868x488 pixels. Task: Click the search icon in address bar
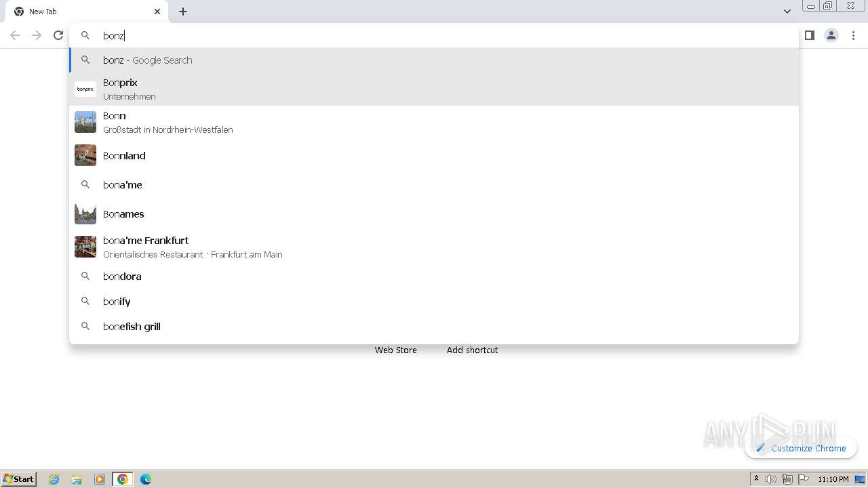[x=85, y=35]
